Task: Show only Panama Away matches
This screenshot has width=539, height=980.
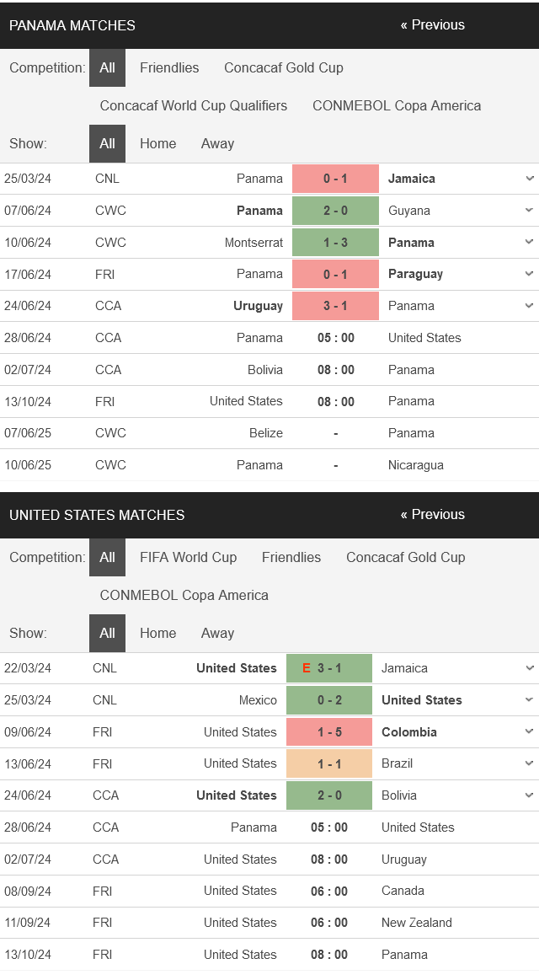Action: click(217, 144)
